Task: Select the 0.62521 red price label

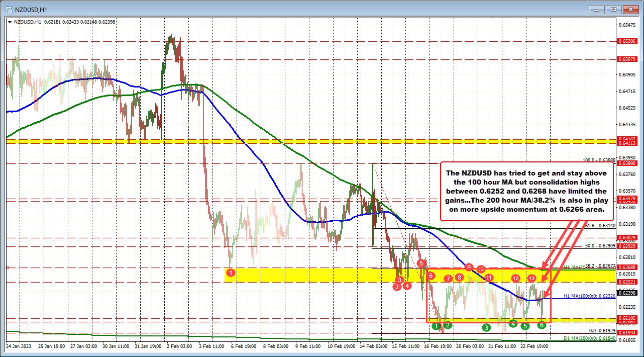Action: point(627,282)
